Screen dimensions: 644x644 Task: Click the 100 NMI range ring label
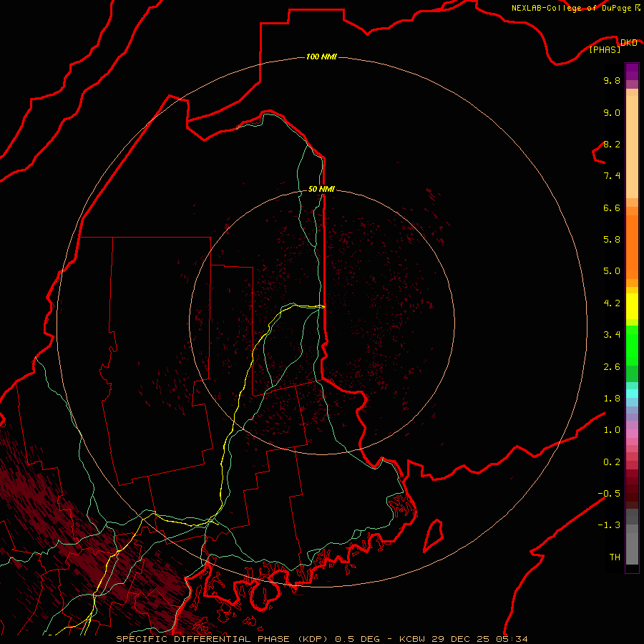(321, 57)
